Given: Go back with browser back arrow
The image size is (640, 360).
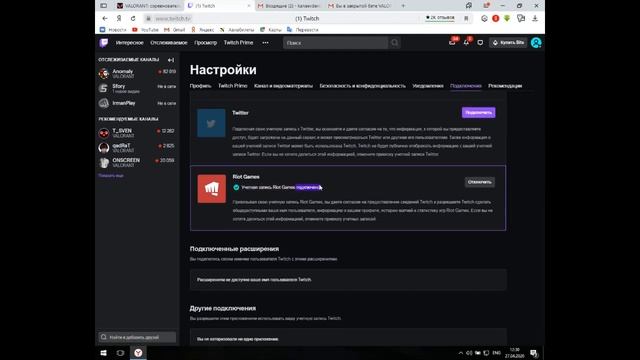Looking at the screenshot, I should coord(105,18).
